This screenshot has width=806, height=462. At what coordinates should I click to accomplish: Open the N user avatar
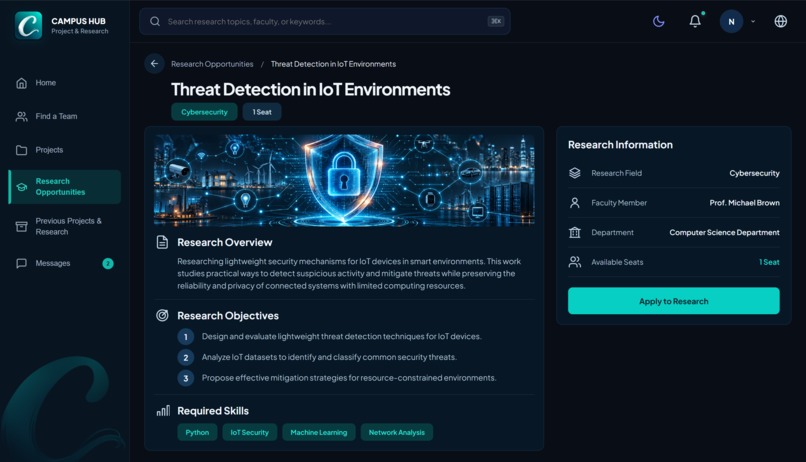coord(731,22)
